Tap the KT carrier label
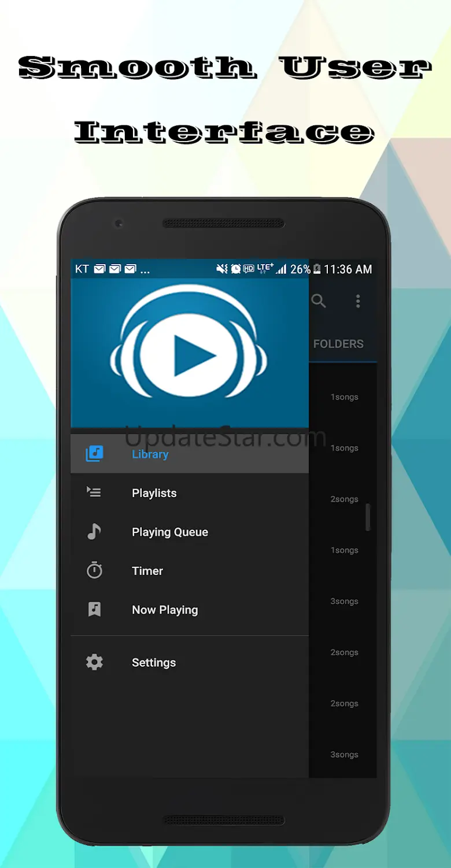 pos(82,269)
